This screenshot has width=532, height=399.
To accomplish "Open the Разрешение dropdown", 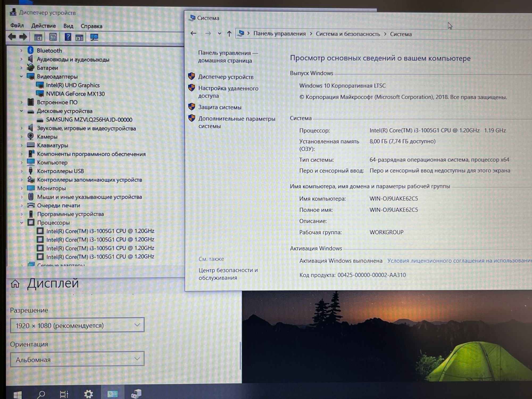I will click(77, 325).
